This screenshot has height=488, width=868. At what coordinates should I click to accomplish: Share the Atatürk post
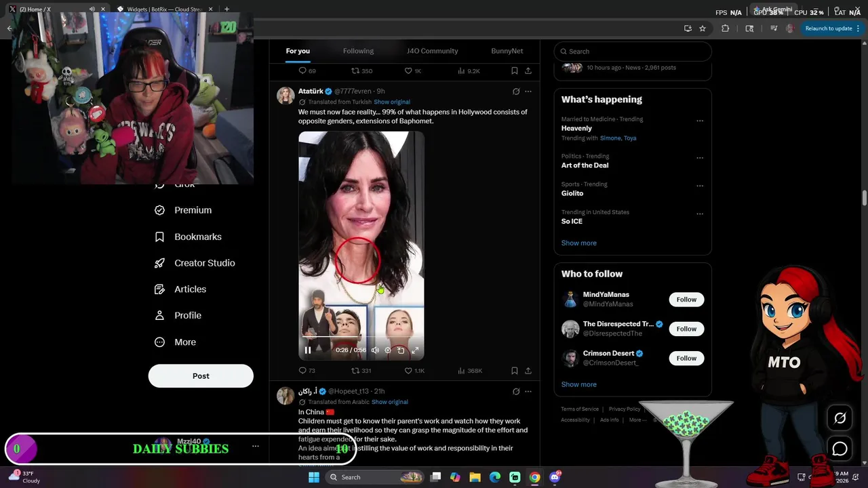coord(528,371)
